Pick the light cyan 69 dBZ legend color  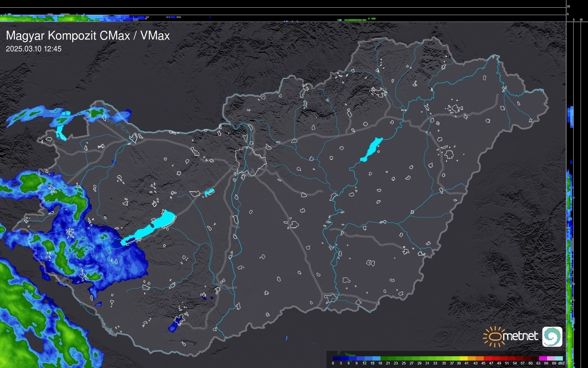pyautogui.click(x=559, y=358)
